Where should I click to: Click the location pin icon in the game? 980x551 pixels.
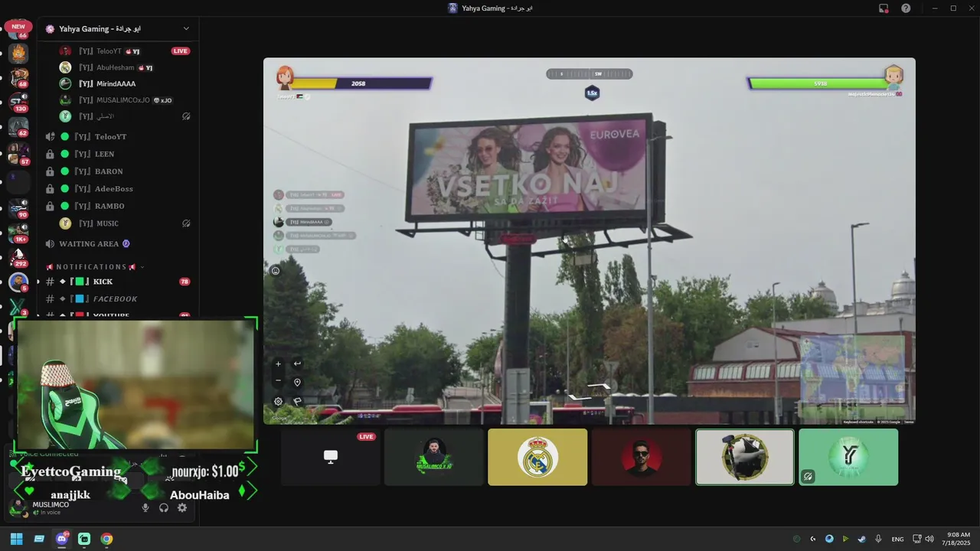(297, 383)
